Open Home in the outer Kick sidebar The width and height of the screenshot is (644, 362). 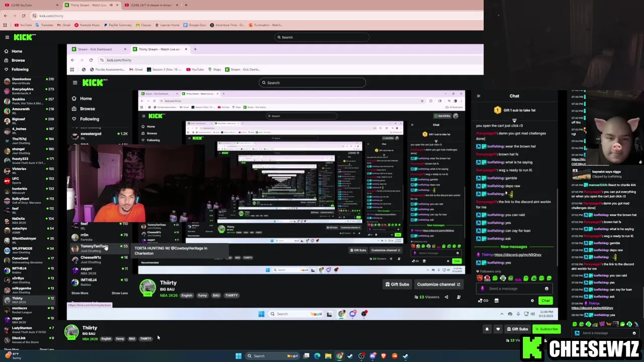point(17,51)
